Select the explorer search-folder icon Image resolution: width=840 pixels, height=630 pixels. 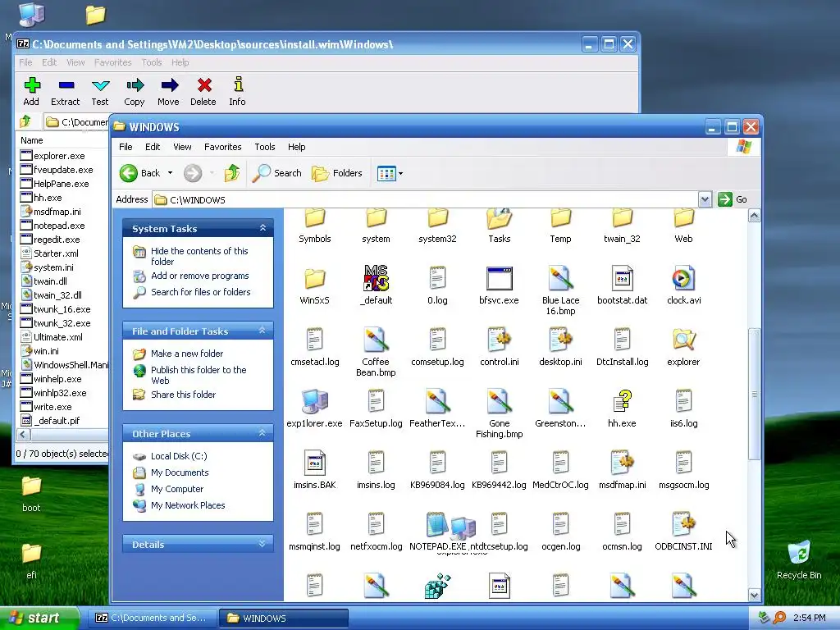pyautogui.click(x=683, y=340)
